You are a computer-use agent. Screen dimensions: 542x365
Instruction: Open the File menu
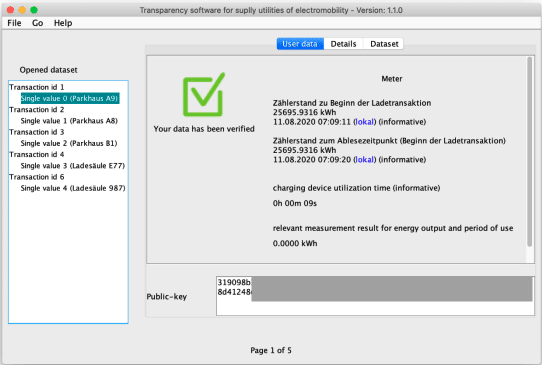[x=14, y=23]
